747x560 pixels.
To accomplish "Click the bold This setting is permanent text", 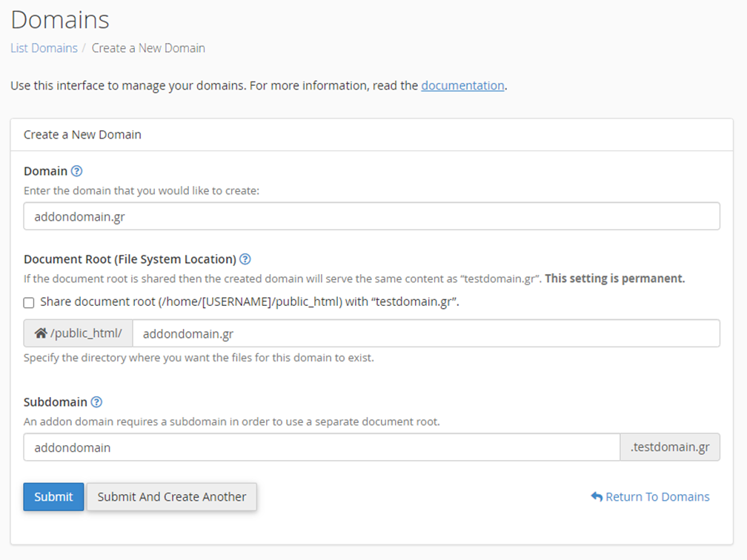I will click(x=614, y=279).
